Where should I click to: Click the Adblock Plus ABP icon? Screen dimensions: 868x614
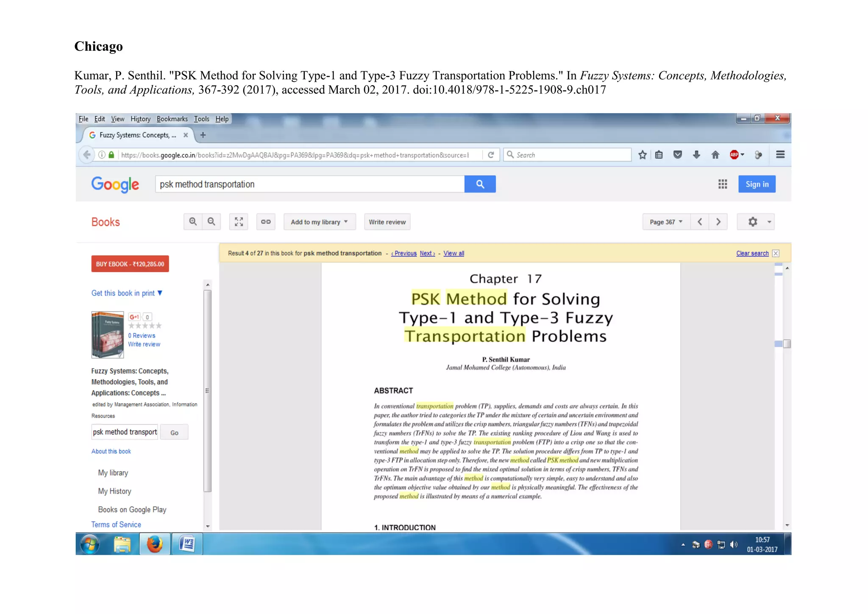[x=734, y=155]
